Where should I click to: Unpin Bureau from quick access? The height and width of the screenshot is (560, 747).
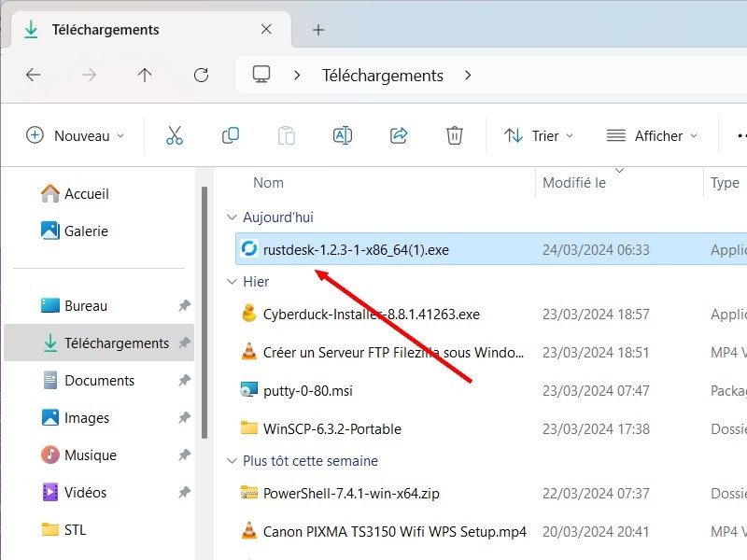(x=184, y=306)
